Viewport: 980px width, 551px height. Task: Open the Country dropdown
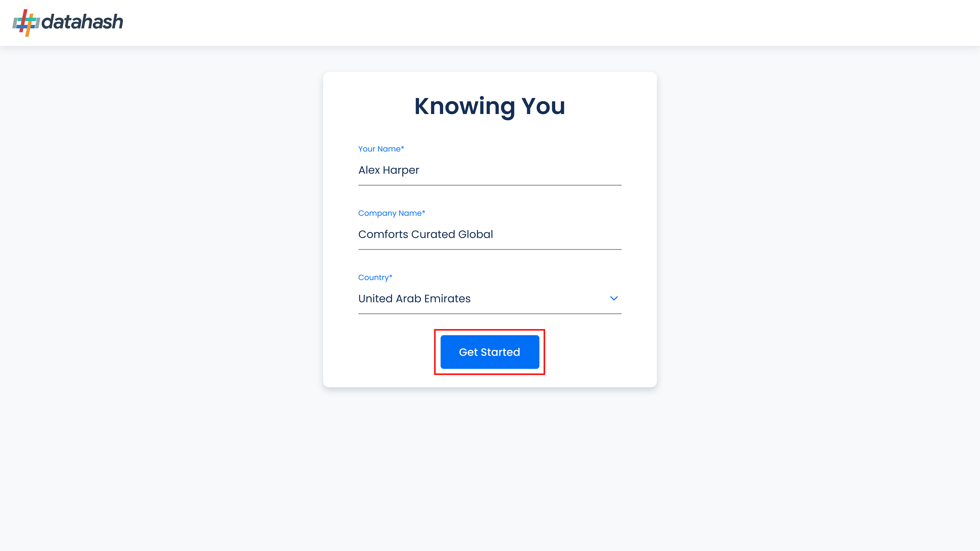tap(490, 298)
